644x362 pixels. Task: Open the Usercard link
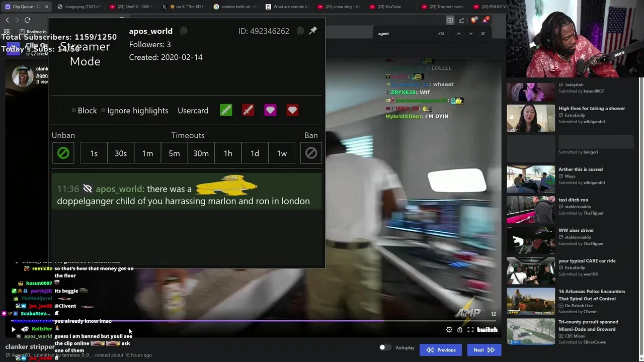click(193, 111)
